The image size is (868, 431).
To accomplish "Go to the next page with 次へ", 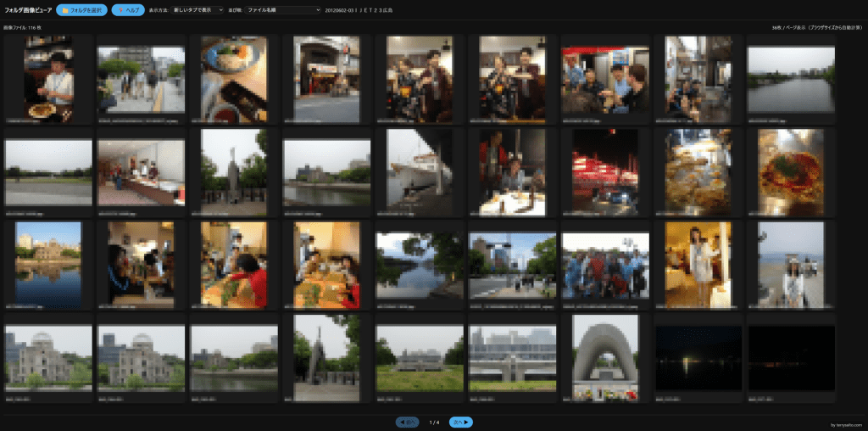I will tap(460, 422).
